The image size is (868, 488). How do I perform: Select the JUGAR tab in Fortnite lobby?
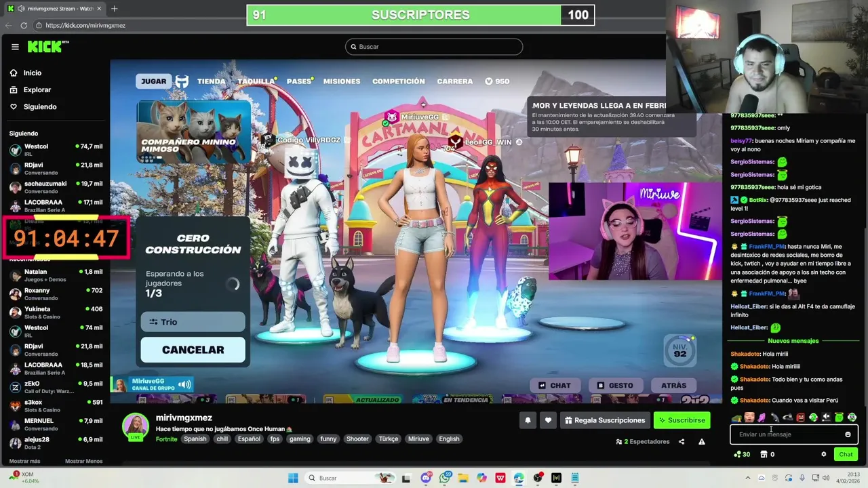153,81
